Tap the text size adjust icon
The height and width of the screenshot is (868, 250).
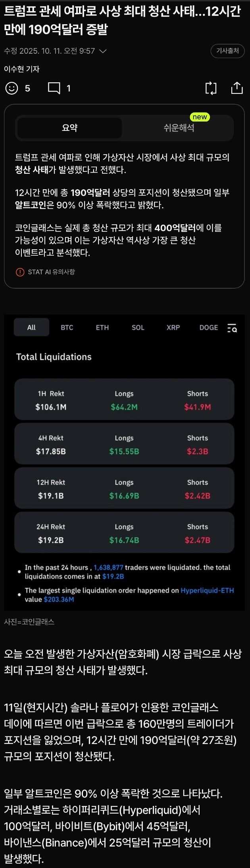click(211, 88)
